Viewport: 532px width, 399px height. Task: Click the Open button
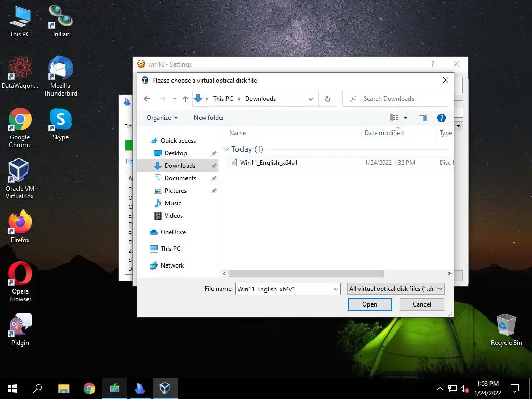tap(369, 304)
